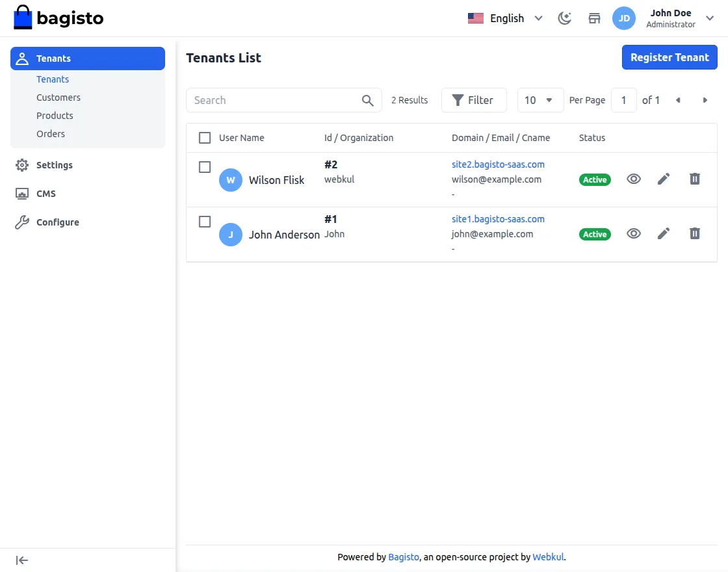
Task: Click the webkul organization text
Action: click(339, 179)
